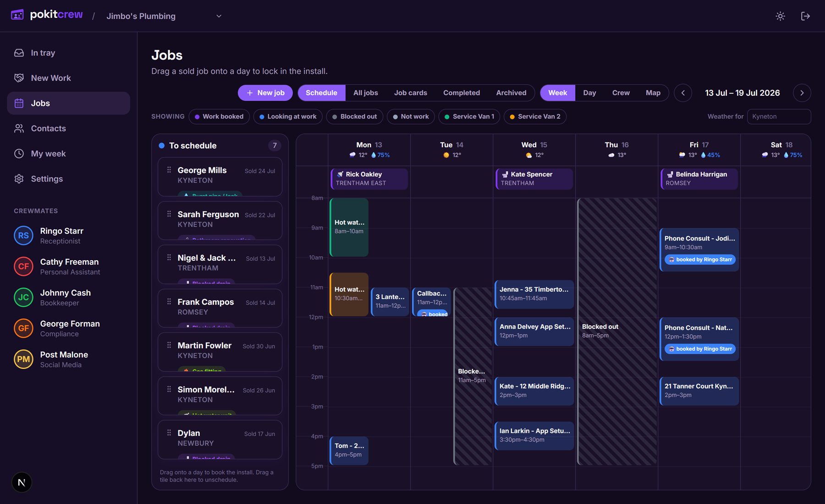Switch to the Job cards tab
Image resolution: width=825 pixels, height=504 pixels.
[x=410, y=93]
